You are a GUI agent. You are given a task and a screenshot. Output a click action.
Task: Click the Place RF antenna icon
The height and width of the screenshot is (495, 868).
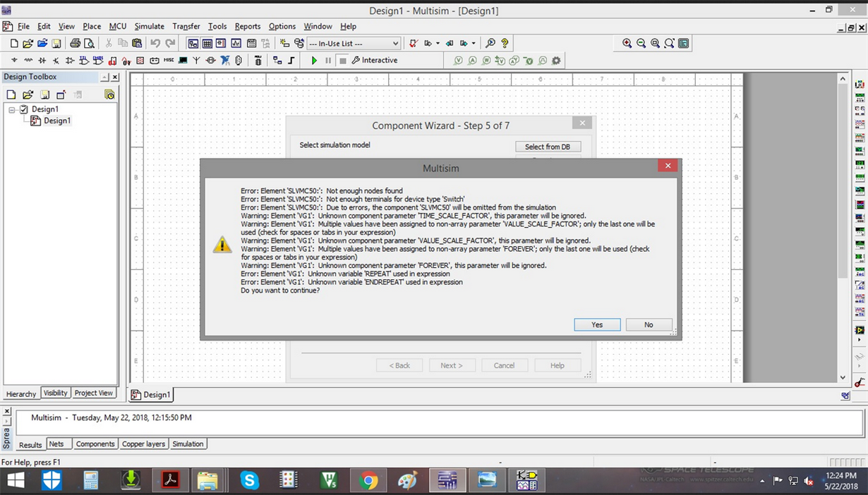197,61
